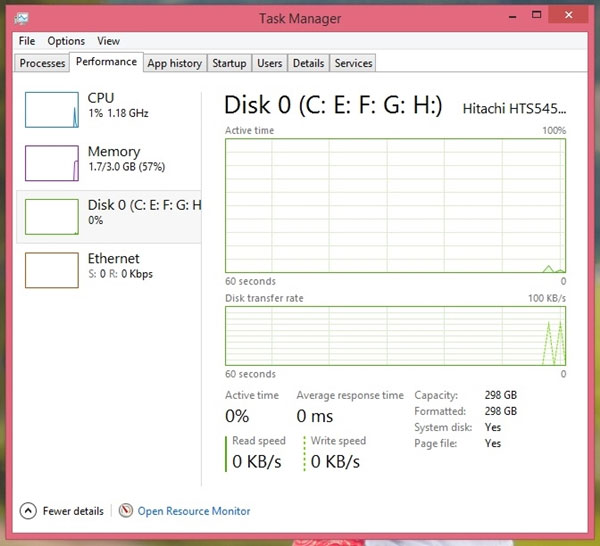The width and height of the screenshot is (600, 546).
Task: Click the Formatted value 298 GB
Action: 501,411
